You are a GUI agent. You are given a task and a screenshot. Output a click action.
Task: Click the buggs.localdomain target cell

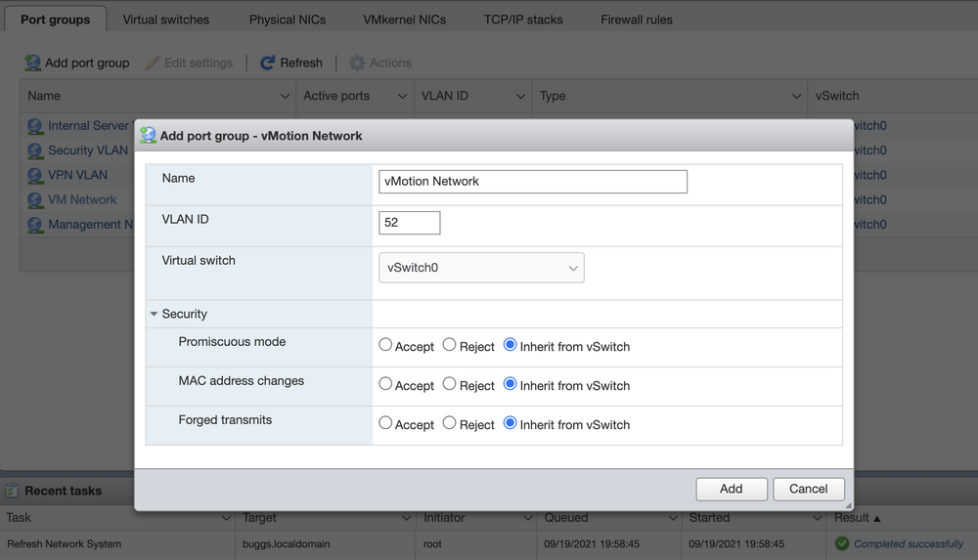[287, 543]
